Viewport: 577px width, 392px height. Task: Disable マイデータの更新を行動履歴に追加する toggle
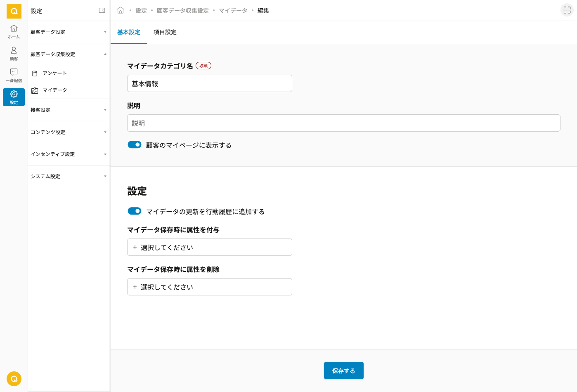click(135, 211)
